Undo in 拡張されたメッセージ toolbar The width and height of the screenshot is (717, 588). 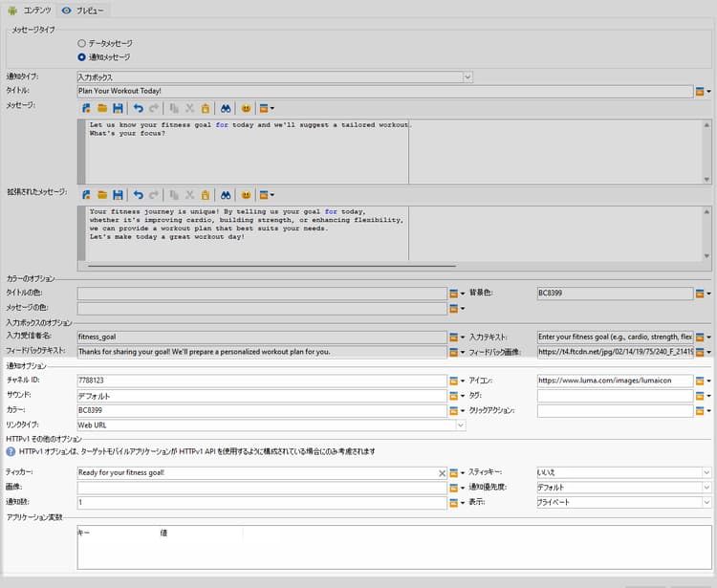pos(138,195)
